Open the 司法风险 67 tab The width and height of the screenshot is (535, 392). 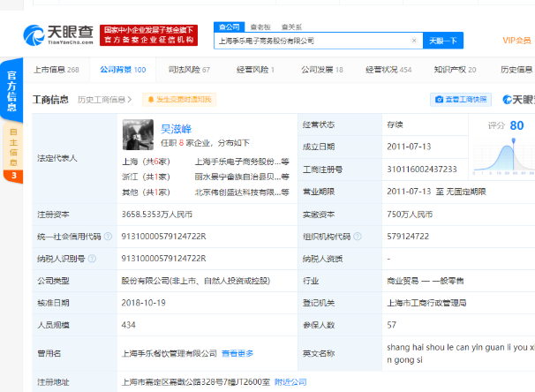(x=189, y=70)
